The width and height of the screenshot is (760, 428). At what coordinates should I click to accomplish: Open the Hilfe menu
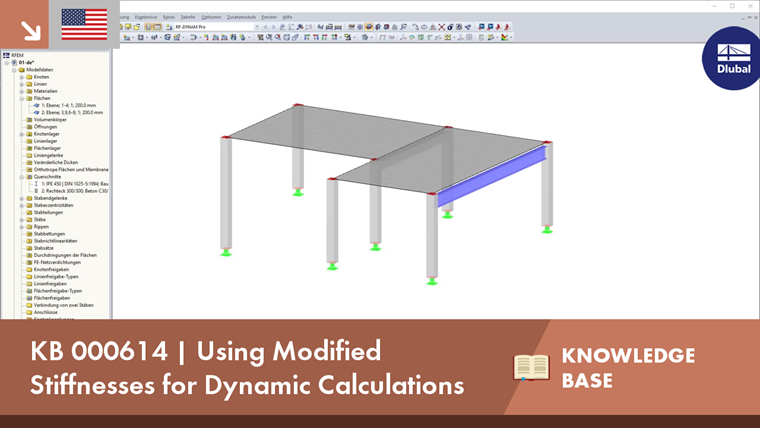(287, 17)
